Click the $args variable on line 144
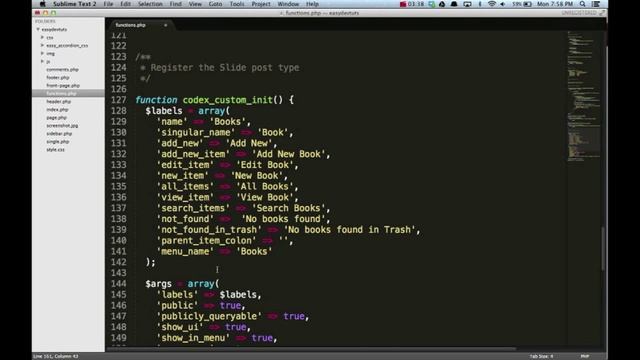640x360 pixels. pos(158,284)
